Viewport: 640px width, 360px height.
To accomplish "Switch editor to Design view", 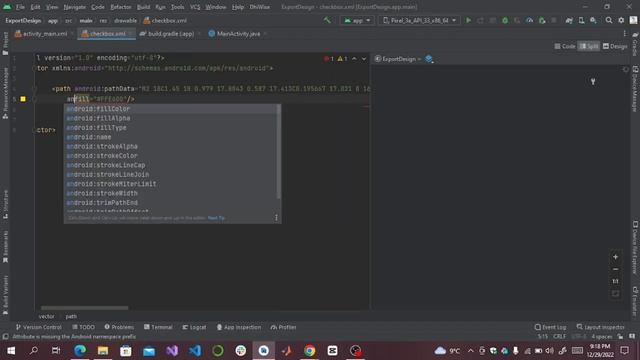I will (x=615, y=46).
